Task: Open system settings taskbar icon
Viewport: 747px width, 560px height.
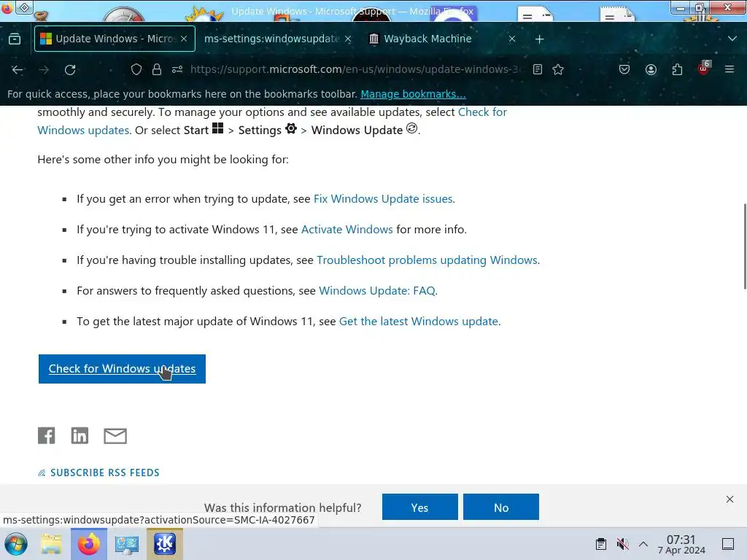Action: (x=127, y=544)
